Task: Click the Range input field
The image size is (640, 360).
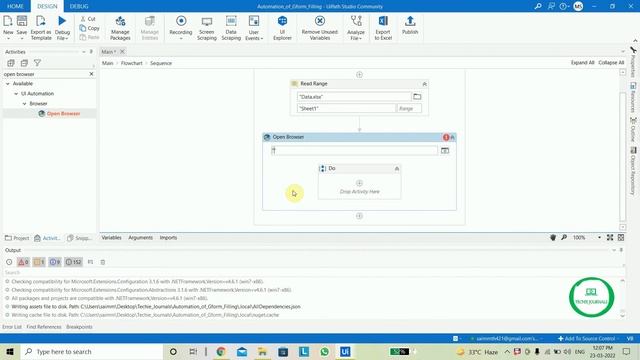Action: pos(409,109)
